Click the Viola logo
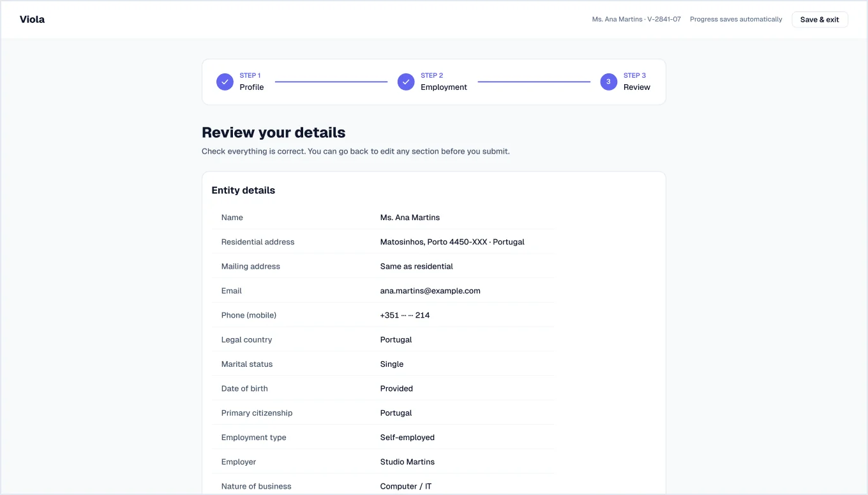 point(32,19)
